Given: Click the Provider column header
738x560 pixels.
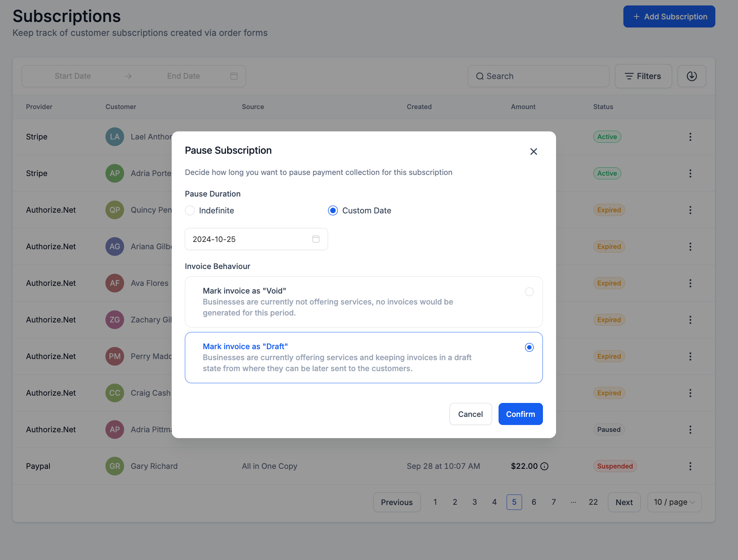Looking at the screenshot, I should point(39,107).
